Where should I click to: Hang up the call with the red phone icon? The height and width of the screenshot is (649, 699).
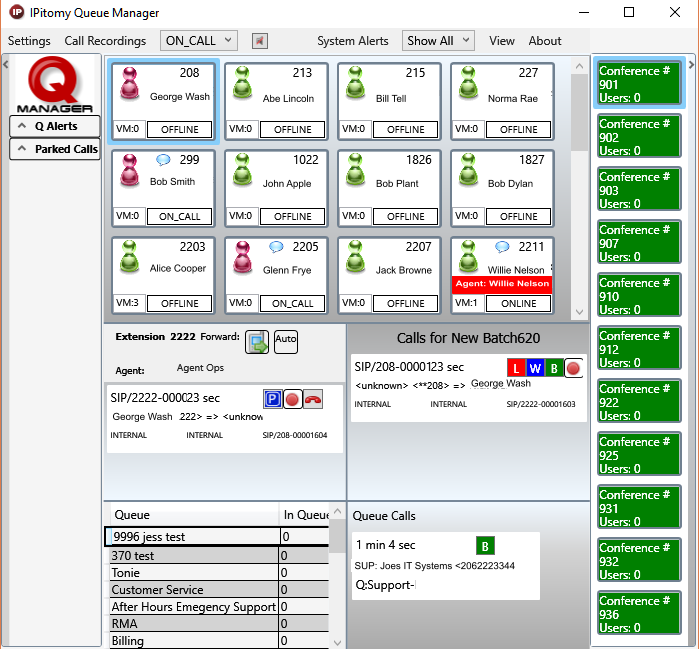(x=312, y=399)
